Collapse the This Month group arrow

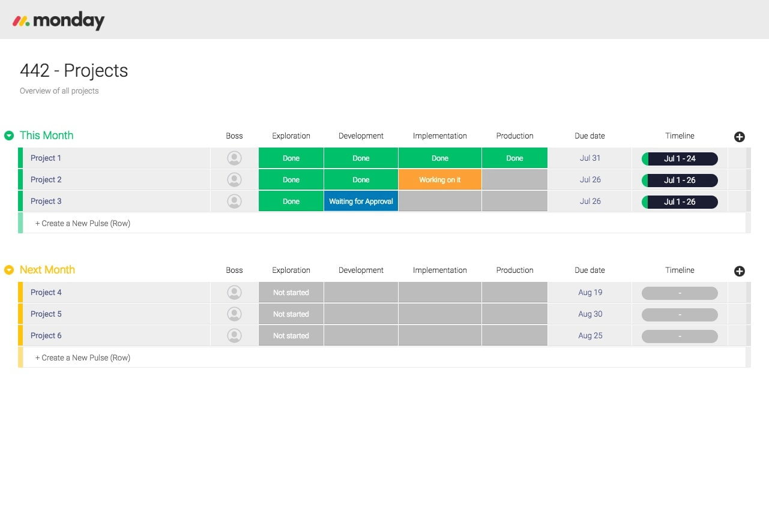click(9, 136)
